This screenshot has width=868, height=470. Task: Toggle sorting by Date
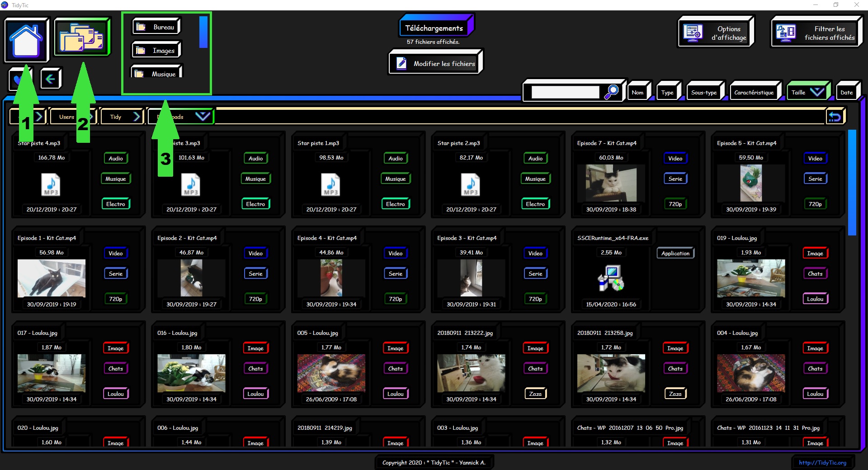[x=846, y=92]
